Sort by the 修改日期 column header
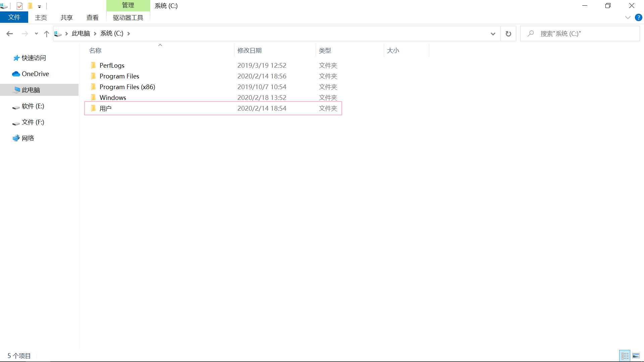 click(249, 50)
